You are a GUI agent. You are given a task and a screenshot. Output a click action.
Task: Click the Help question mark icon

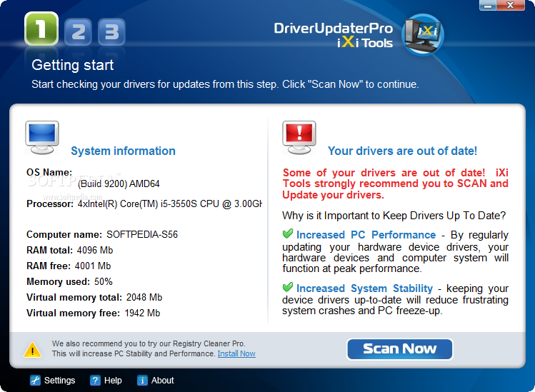[x=95, y=380]
